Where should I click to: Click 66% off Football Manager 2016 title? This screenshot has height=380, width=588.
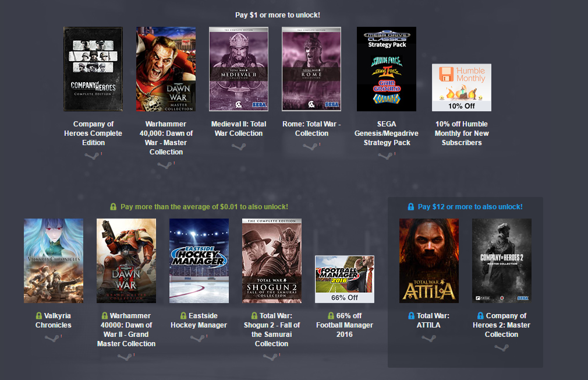tap(345, 325)
